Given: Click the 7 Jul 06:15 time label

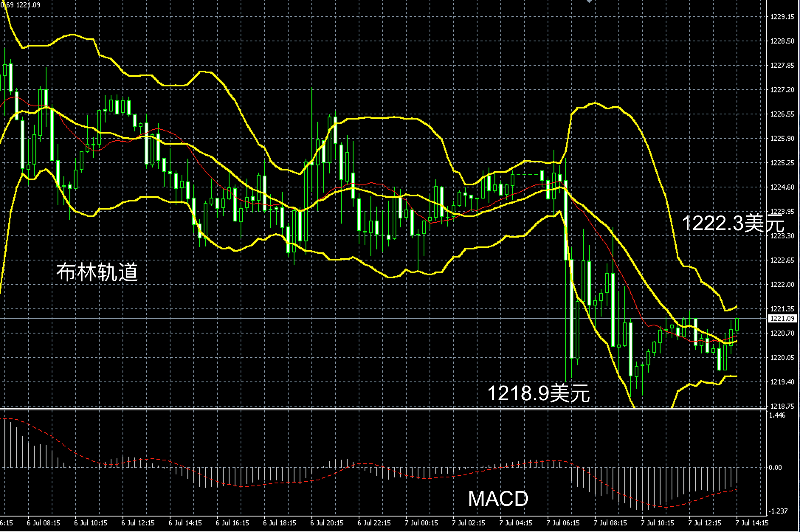Looking at the screenshot, I should coord(563,523).
